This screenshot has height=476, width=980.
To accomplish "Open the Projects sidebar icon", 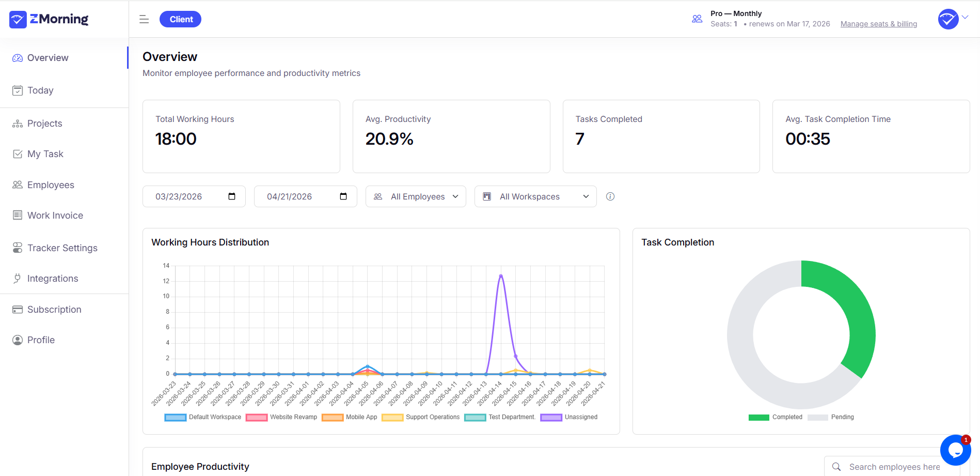I will tap(17, 123).
